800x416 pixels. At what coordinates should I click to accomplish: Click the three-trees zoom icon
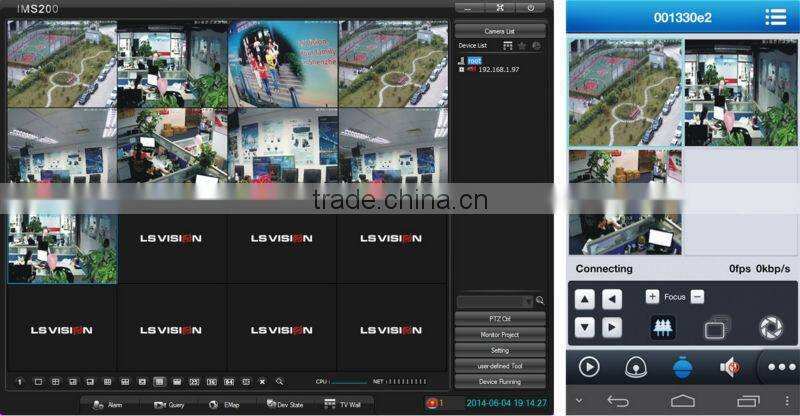click(663, 328)
